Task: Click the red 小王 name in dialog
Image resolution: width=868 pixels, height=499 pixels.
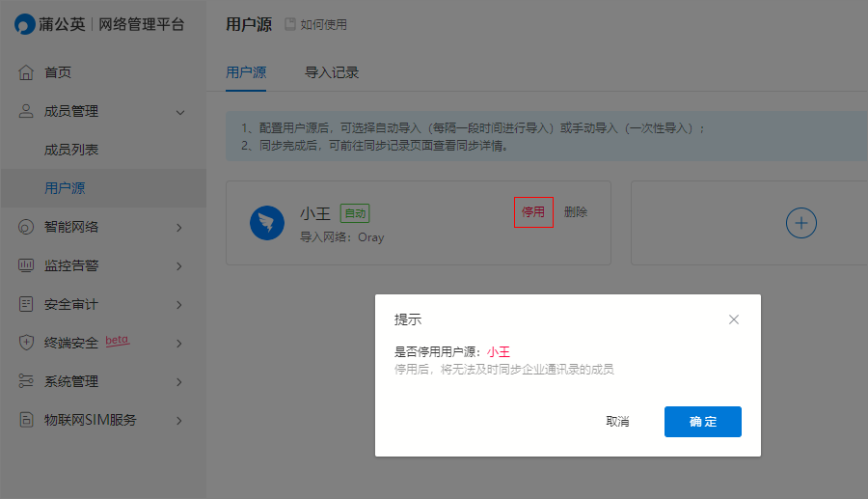Action: (499, 351)
